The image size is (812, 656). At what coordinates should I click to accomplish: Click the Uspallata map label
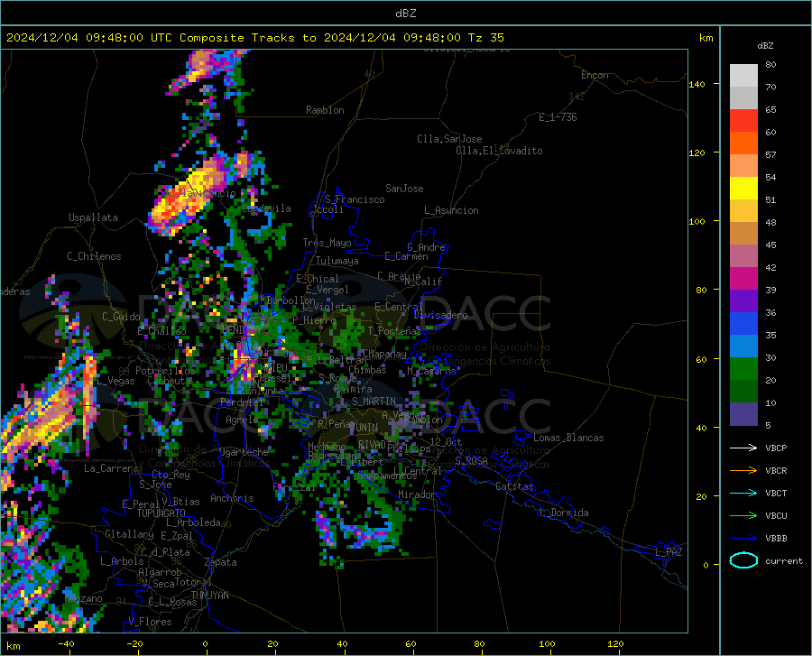point(93,217)
